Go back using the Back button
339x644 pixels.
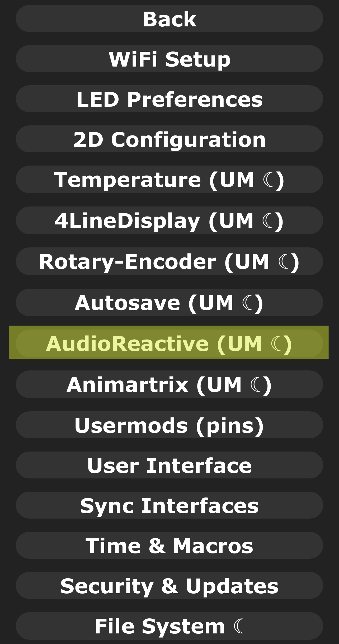click(169, 19)
